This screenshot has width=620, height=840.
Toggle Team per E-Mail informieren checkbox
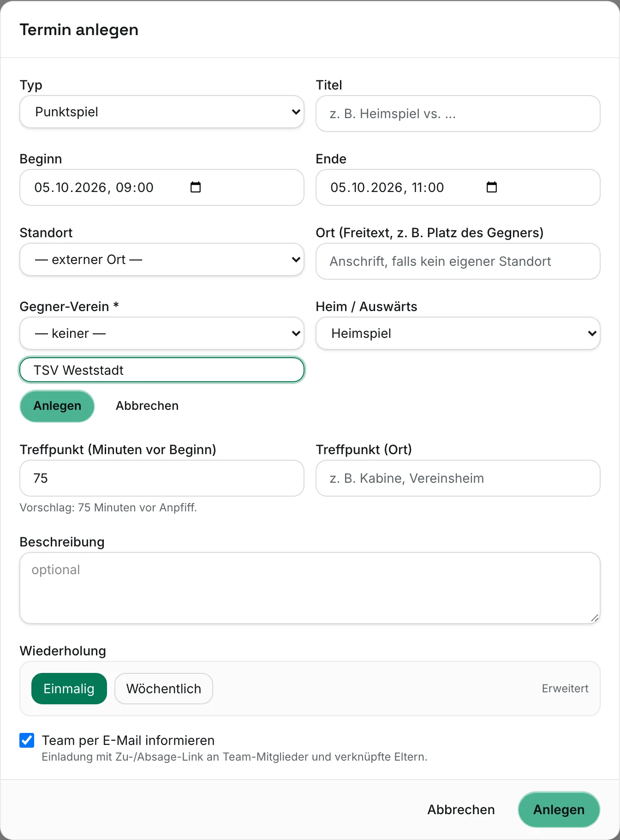click(27, 740)
